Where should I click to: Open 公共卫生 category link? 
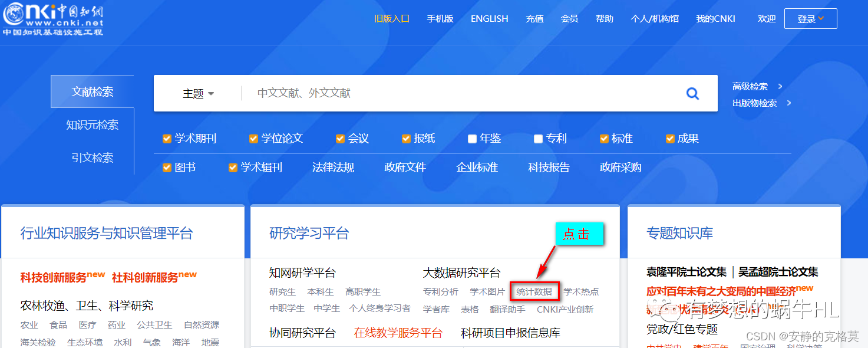pos(154,325)
